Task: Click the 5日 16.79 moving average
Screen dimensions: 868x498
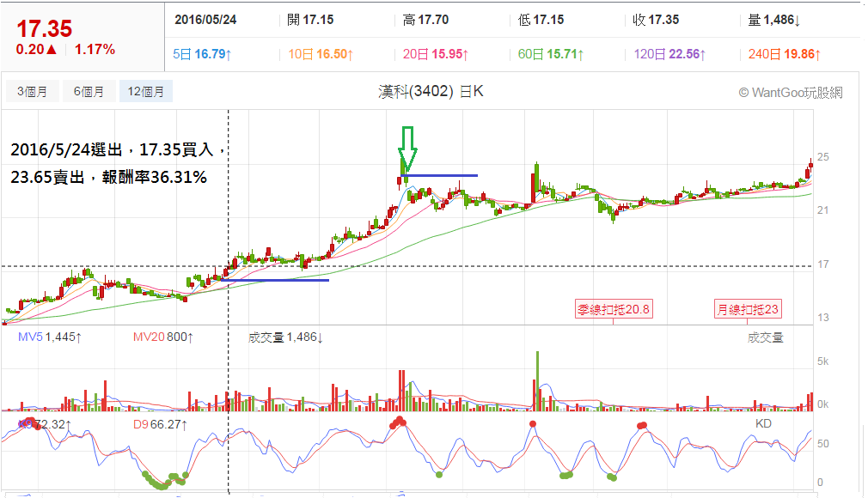Action: pos(202,54)
